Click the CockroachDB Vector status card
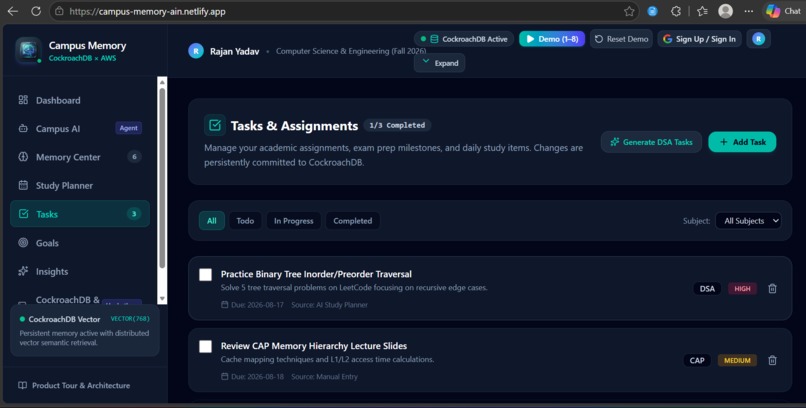806x408 pixels. pos(85,330)
